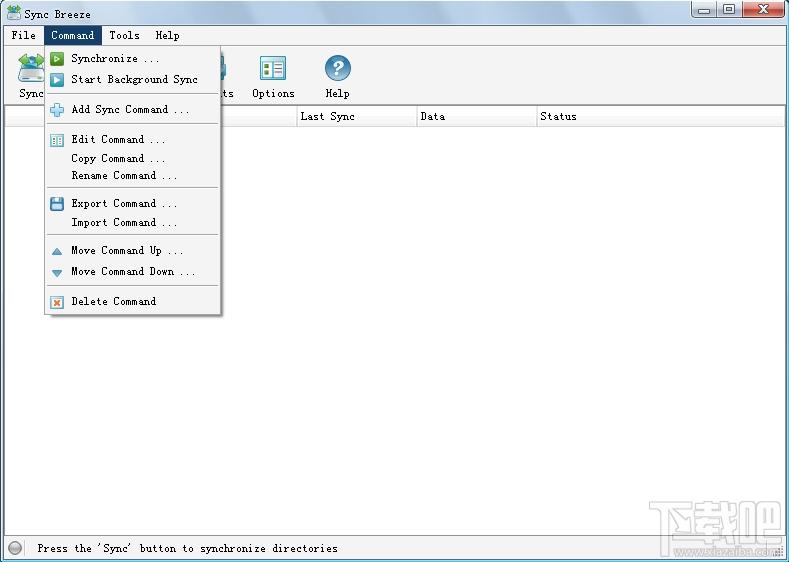Image resolution: width=789 pixels, height=562 pixels.
Task: Click the Status column header
Action: [660, 116]
